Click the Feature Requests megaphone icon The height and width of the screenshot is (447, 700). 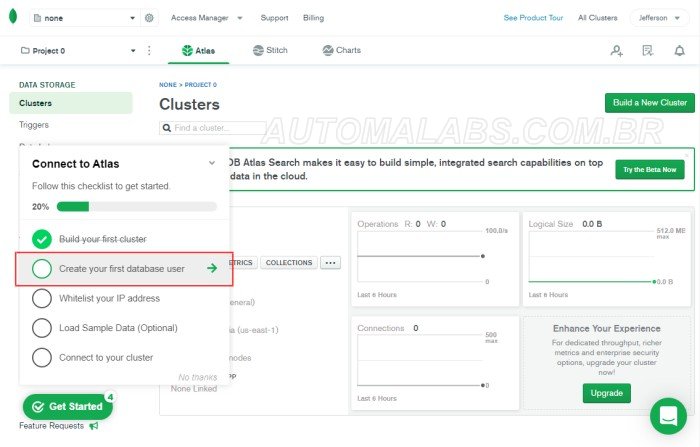(94, 426)
